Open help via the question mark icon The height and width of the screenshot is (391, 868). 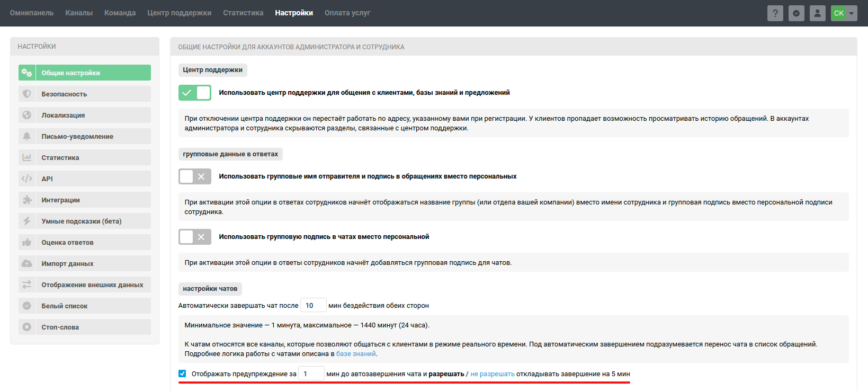coord(775,13)
